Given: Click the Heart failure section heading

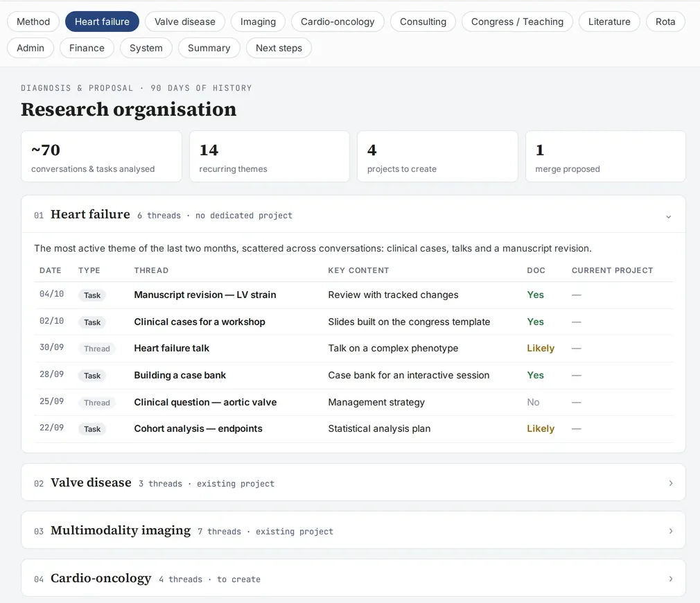Looking at the screenshot, I should pyautogui.click(x=90, y=214).
